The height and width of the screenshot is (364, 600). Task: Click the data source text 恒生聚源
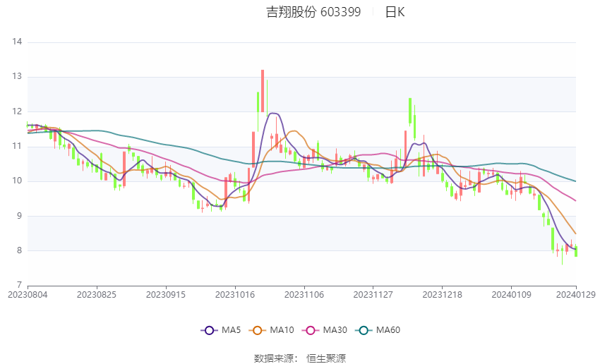coord(326,358)
